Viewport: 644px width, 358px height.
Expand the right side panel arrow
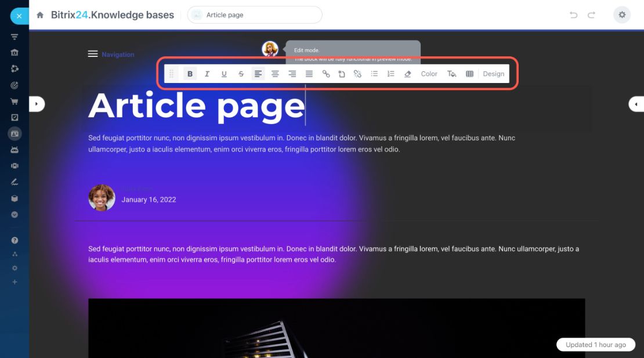[x=636, y=104]
